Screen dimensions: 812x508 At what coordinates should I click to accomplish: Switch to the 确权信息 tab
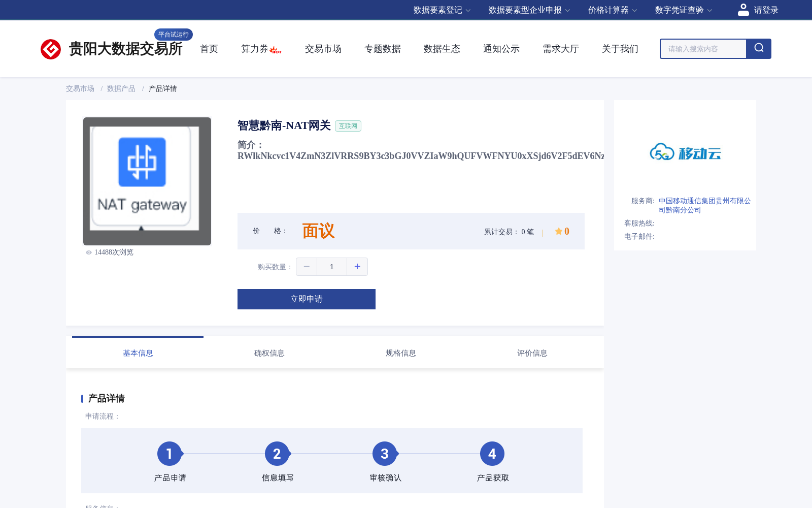click(269, 353)
